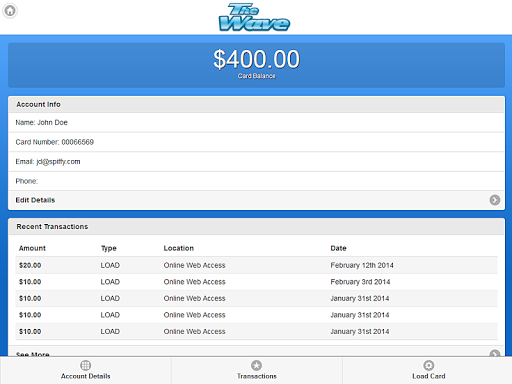Open Edit Details link
The image size is (512, 384).
tap(256, 200)
